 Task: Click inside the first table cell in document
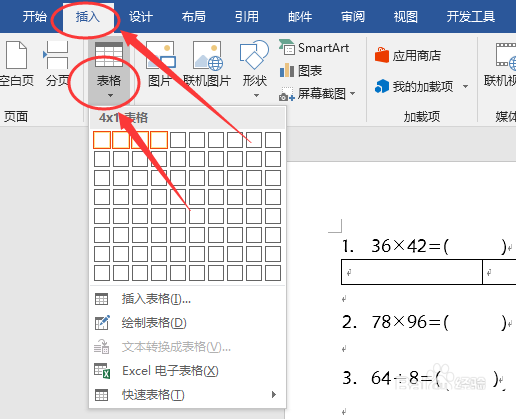pyautogui.click(x=412, y=272)
